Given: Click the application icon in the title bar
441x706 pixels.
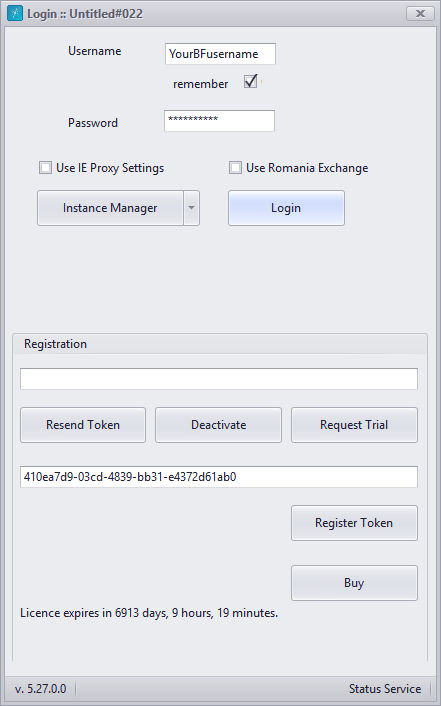Looking at the screenshot, I should (x=15, y=14).
